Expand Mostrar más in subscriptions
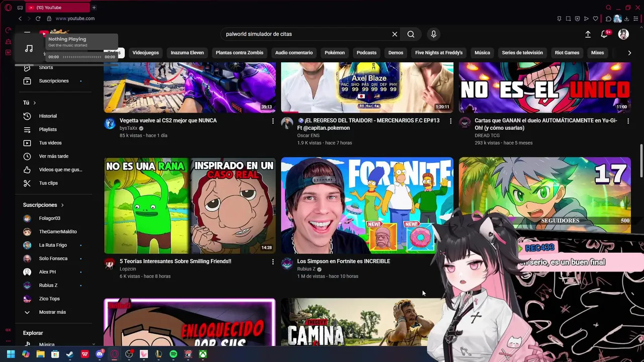 point(52,312)
